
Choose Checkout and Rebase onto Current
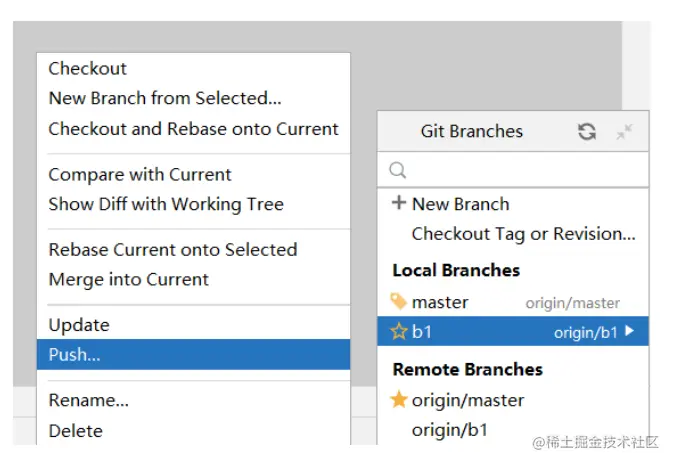[193, 129]
